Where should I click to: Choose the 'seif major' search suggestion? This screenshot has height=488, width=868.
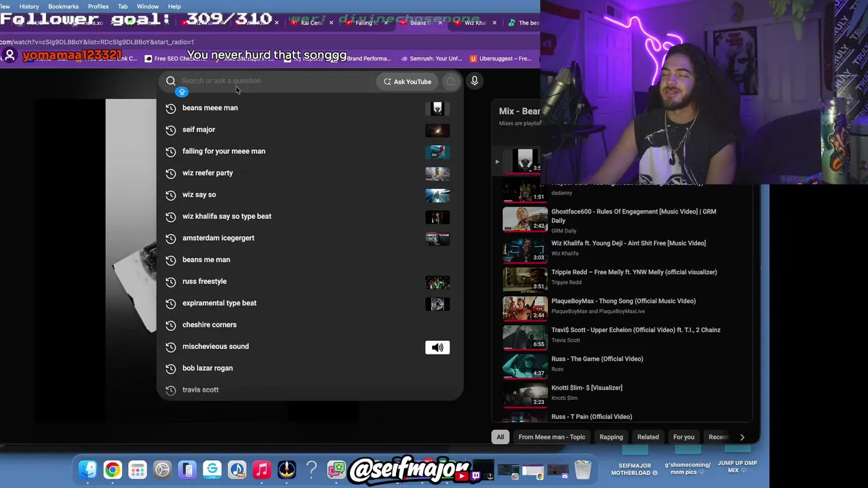click(x=310, y=129)
